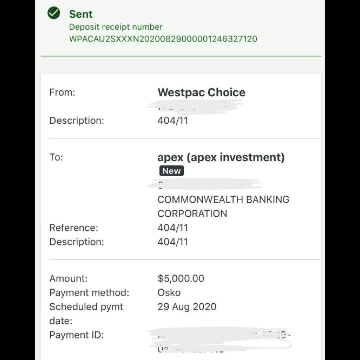360x360 pixels.
Task: Click the Reference: label
Action: tap(74, 228)
